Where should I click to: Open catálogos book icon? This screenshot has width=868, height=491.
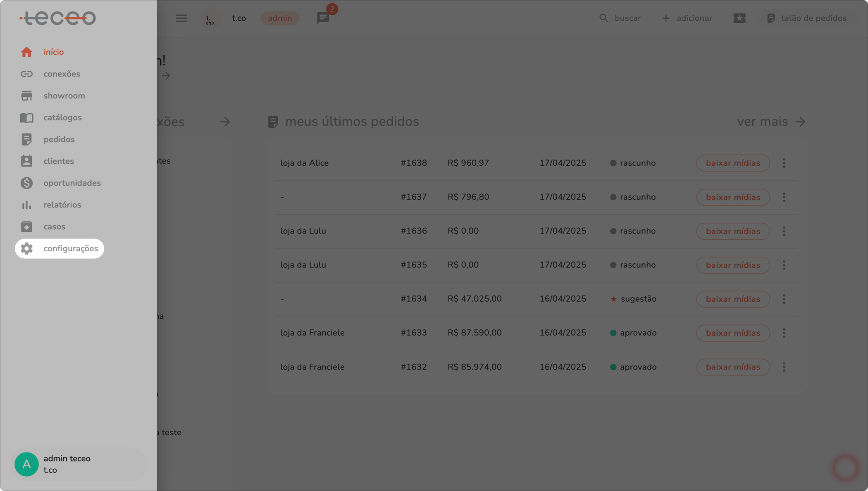26,118
